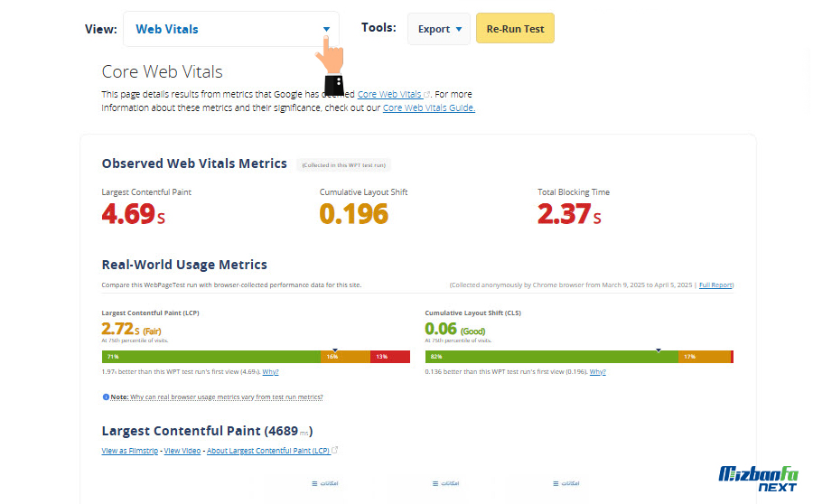Click the View dropdown arrow caret
The image size is (813, 504).
[326, 29]
